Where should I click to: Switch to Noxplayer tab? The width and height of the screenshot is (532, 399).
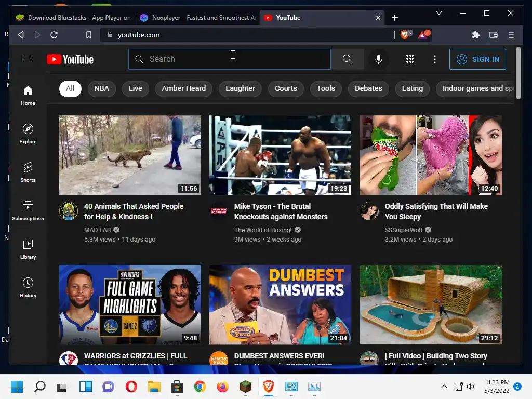tap(198, 18)
